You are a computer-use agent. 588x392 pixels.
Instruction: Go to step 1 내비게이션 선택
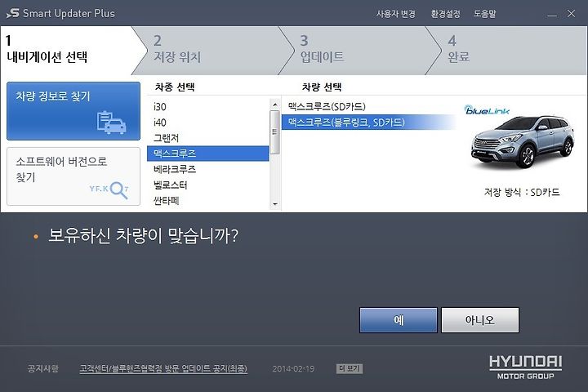coord(69,51)
